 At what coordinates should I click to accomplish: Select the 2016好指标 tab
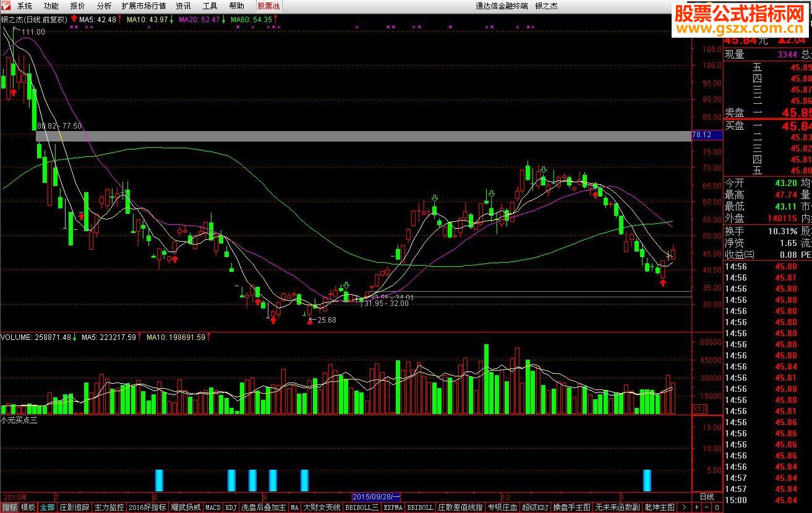coord(147,507)
